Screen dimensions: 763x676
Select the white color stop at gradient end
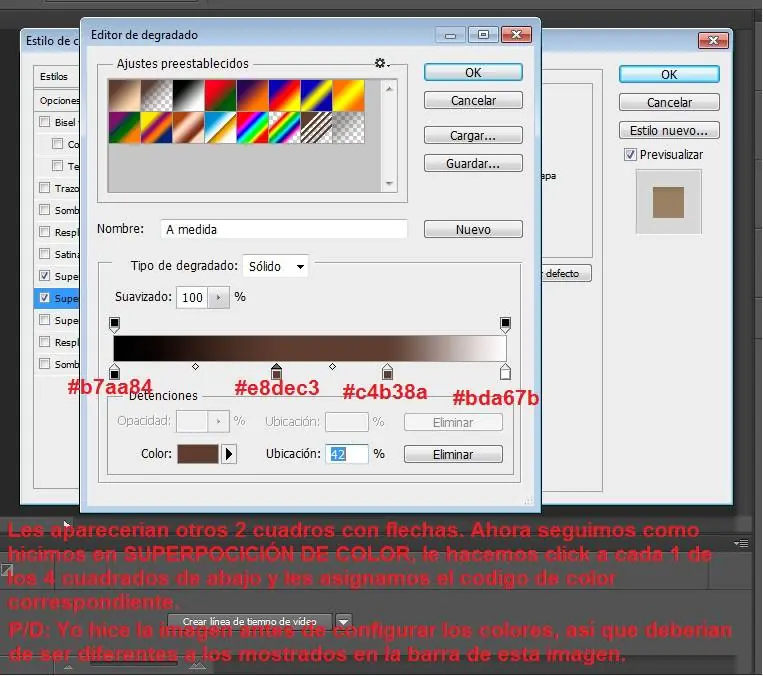(505, 372)
